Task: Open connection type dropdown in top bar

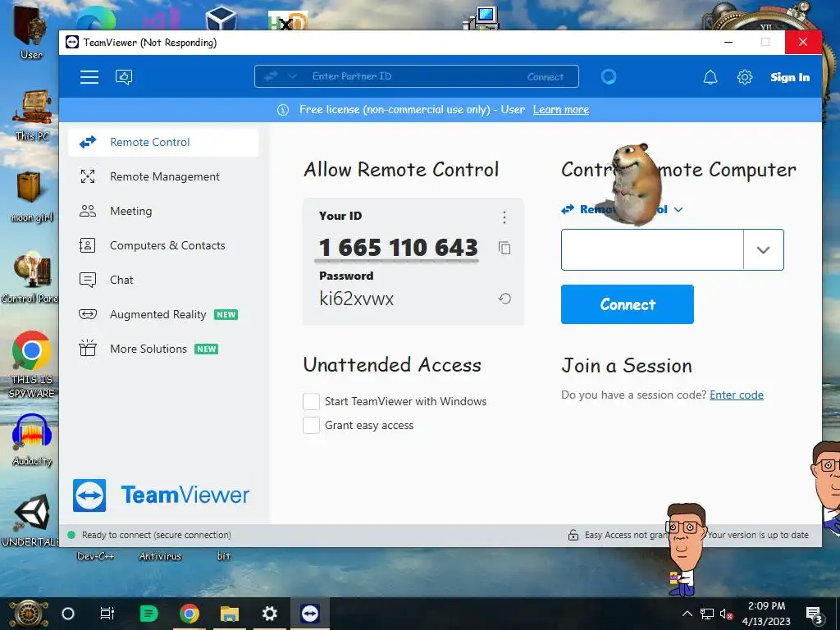Action: click(x=292, y=76)
